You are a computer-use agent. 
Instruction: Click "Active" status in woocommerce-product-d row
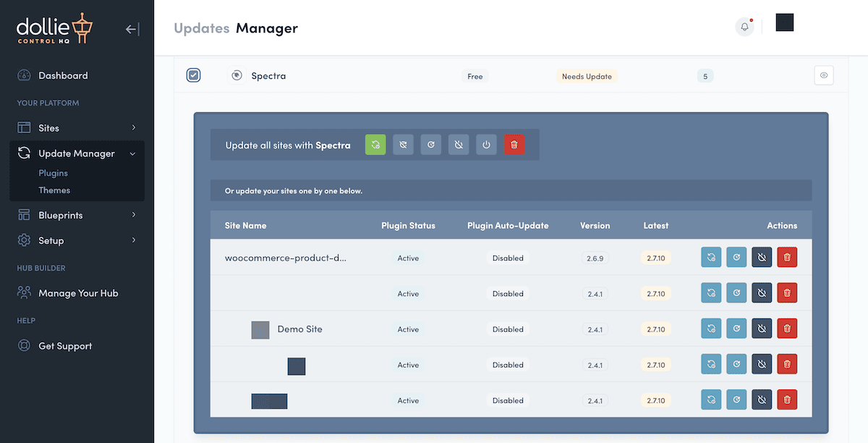tap(408, 258)
